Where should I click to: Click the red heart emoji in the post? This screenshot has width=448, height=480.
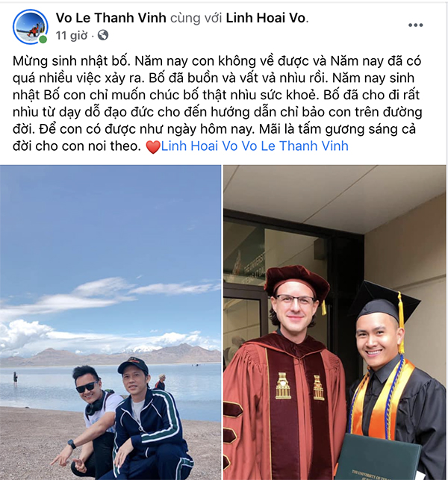(x=153, y=147)
